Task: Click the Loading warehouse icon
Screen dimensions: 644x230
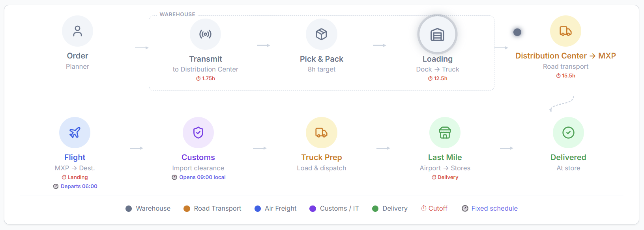Action: coord(437,35)
